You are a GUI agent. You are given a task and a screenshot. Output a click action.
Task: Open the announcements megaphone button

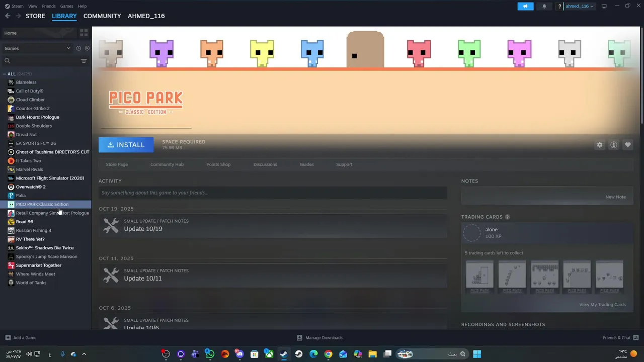pyautogui.click(x=525, y=6)
